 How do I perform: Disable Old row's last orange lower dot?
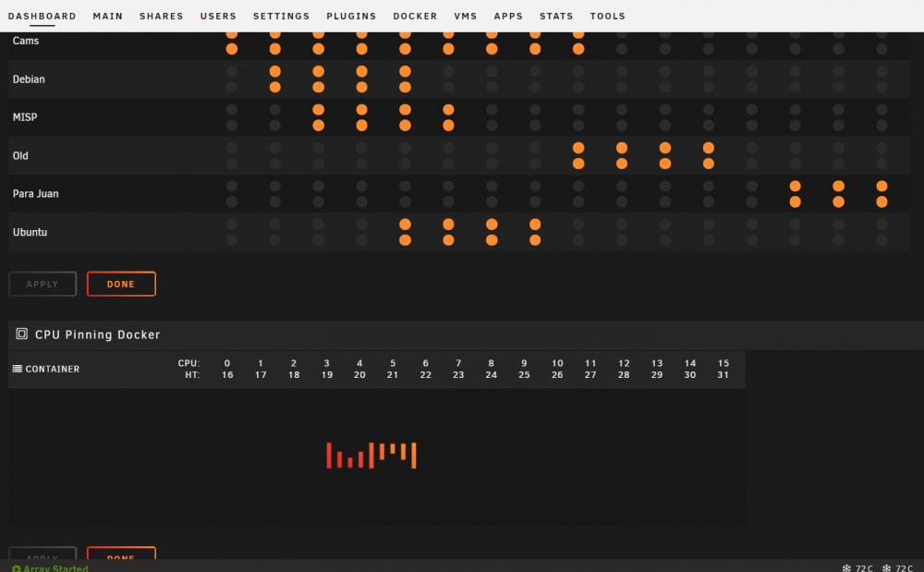[709, 164]
